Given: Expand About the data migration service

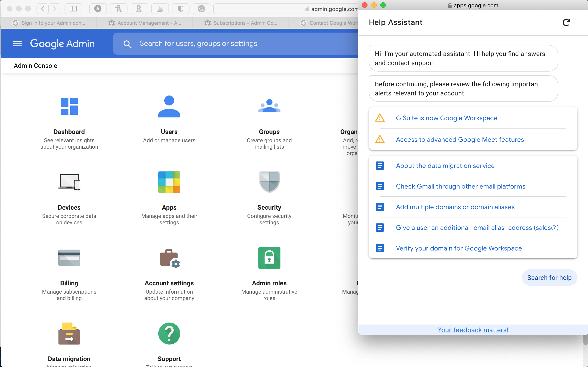Looking at the screenshot, I should pyautogui.click(x=445, y=165).
